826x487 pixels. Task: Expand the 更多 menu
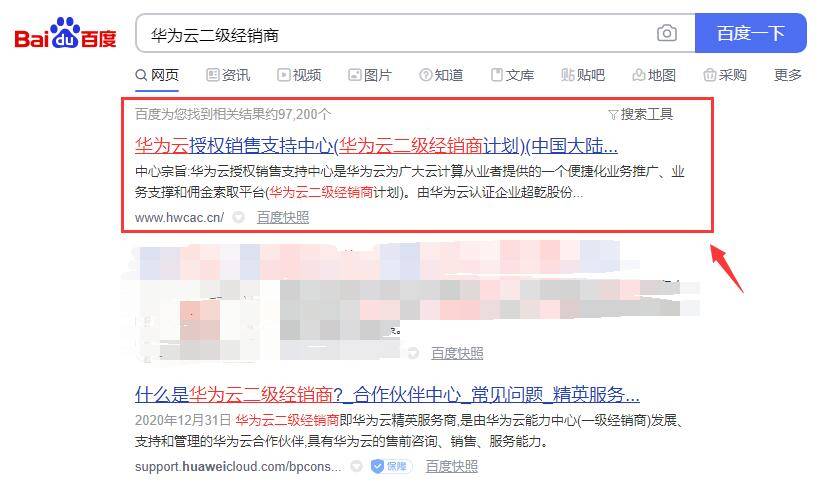pos(788,75)
